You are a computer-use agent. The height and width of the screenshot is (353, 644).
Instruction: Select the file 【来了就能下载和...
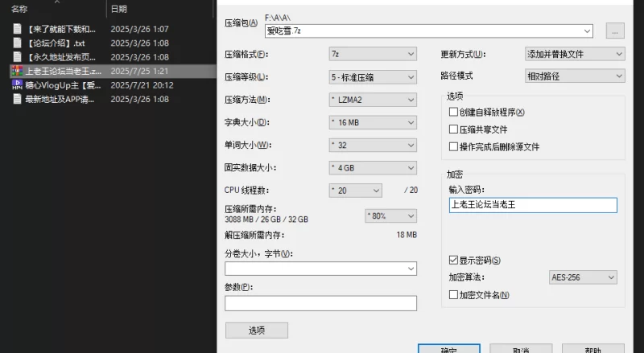(60, 29)
